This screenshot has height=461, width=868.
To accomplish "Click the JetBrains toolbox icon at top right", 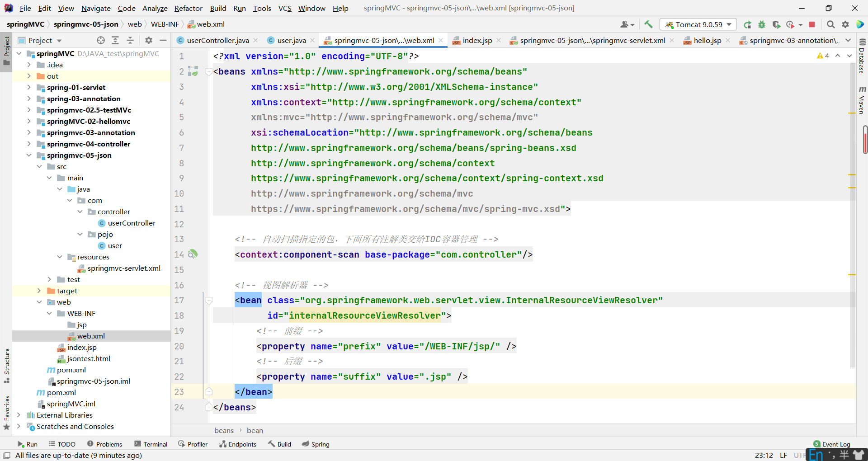I will pyautogui.click(x=860, y=24).
